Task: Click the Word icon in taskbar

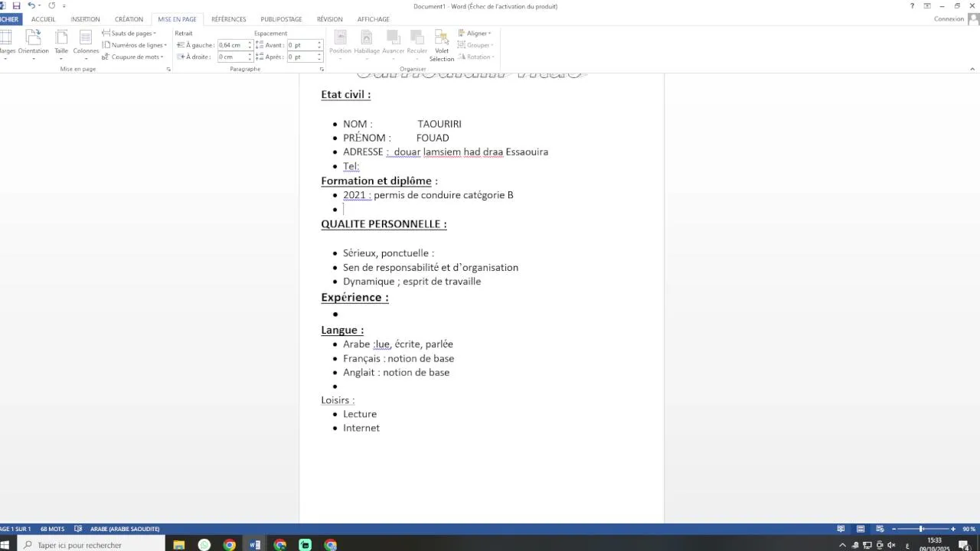Action: pyautogui.click(x=255, y=545)
